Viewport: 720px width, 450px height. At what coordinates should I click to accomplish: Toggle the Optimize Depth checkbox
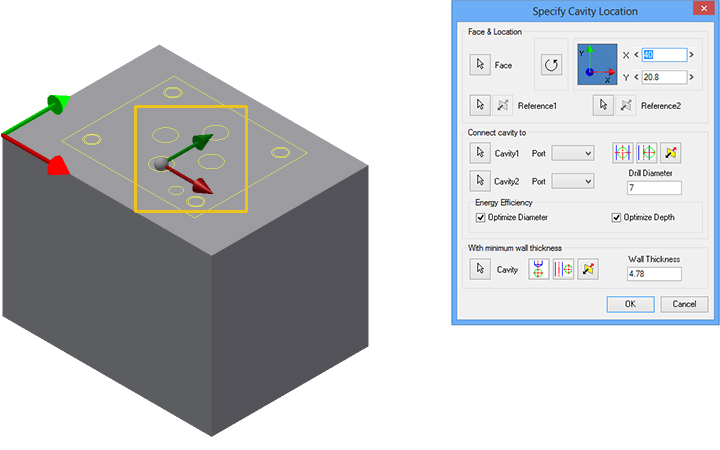pos(617,217)
